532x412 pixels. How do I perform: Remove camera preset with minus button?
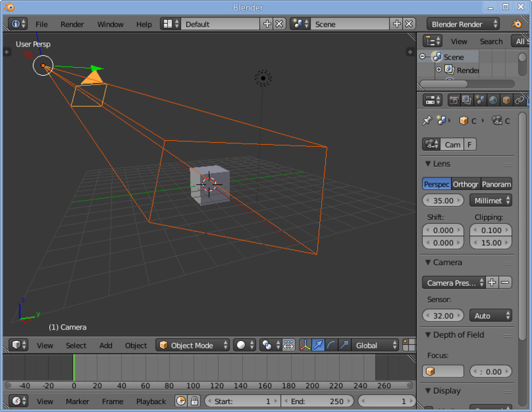click(505, 282)
